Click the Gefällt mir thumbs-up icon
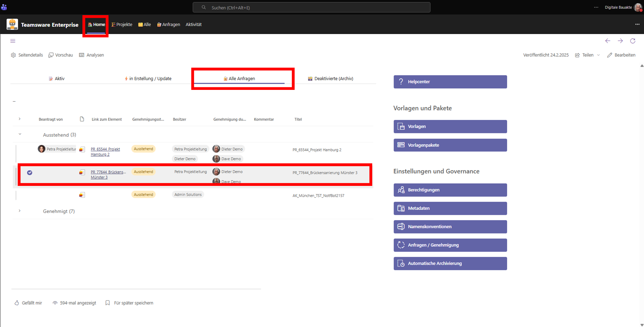 (17, 303)
